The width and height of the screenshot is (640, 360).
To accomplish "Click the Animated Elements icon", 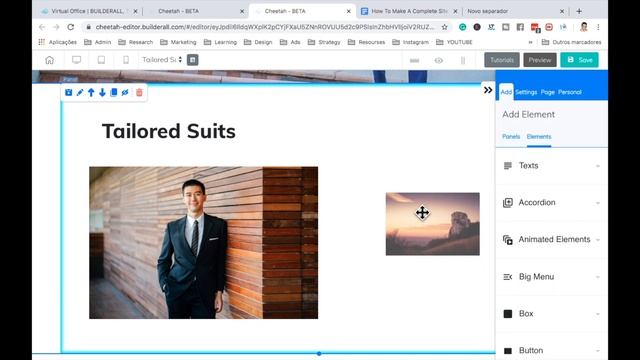I will point(508,240).
